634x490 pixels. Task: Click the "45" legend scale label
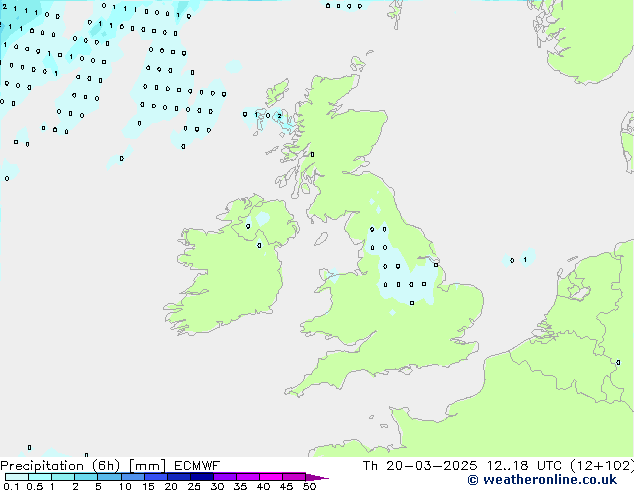tap(287, 486)
